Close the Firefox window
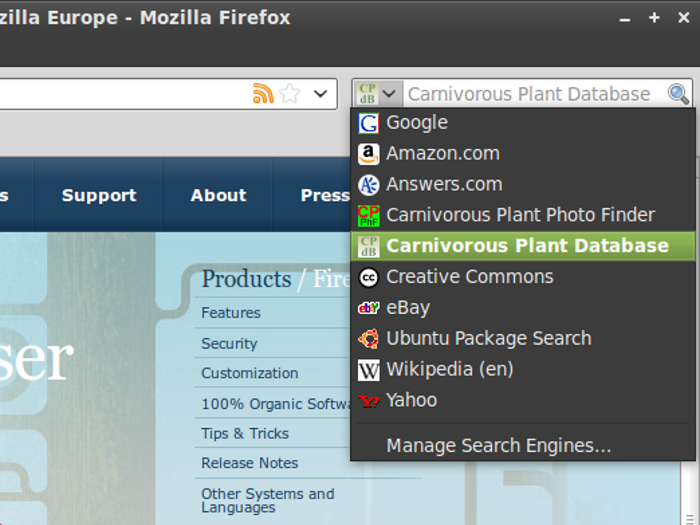 pos(683,17)
